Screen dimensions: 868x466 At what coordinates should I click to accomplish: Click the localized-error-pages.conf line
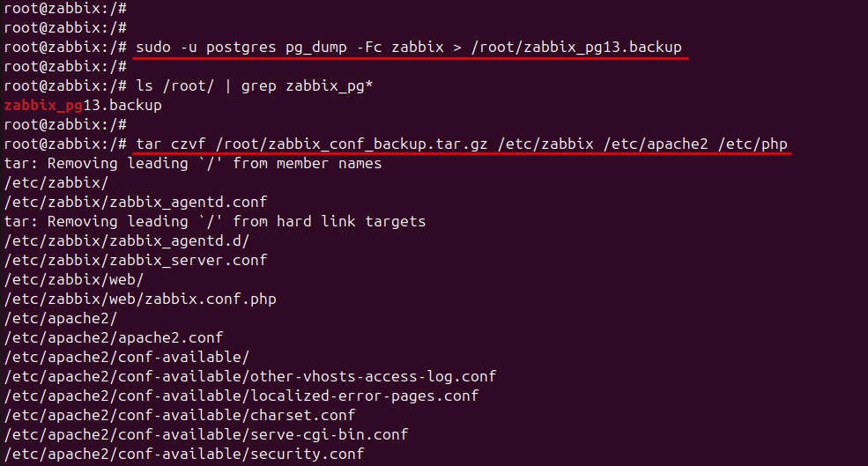(x=241, y=396)
